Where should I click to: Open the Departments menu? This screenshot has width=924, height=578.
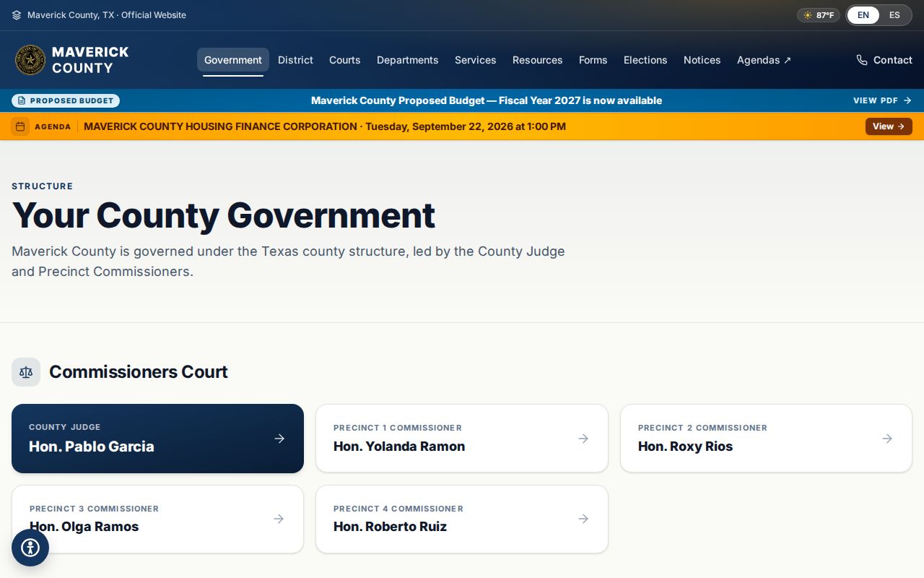408,60
